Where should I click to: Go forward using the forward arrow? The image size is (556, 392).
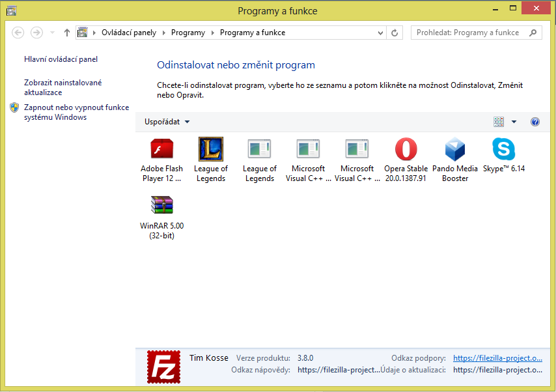36,33
